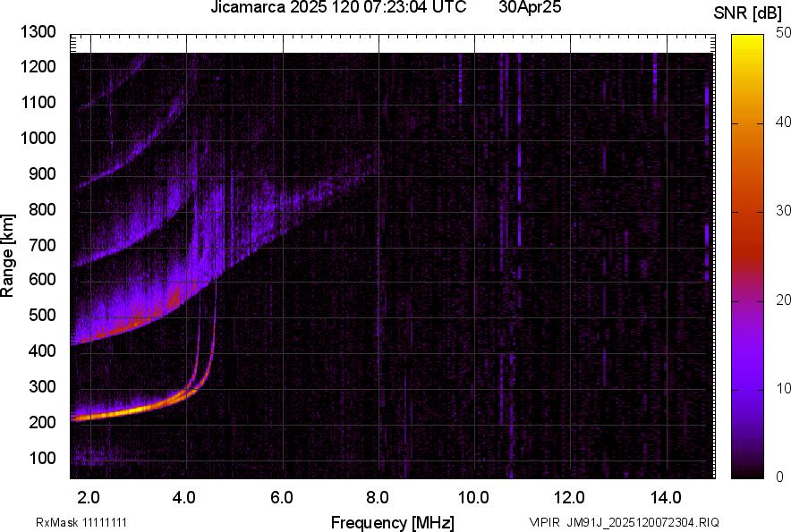The height and width of the screenshot is (532, 791).
Task: Click the 0 dB colorbar label
Action: pyautogui.click(x=780, y=477)
